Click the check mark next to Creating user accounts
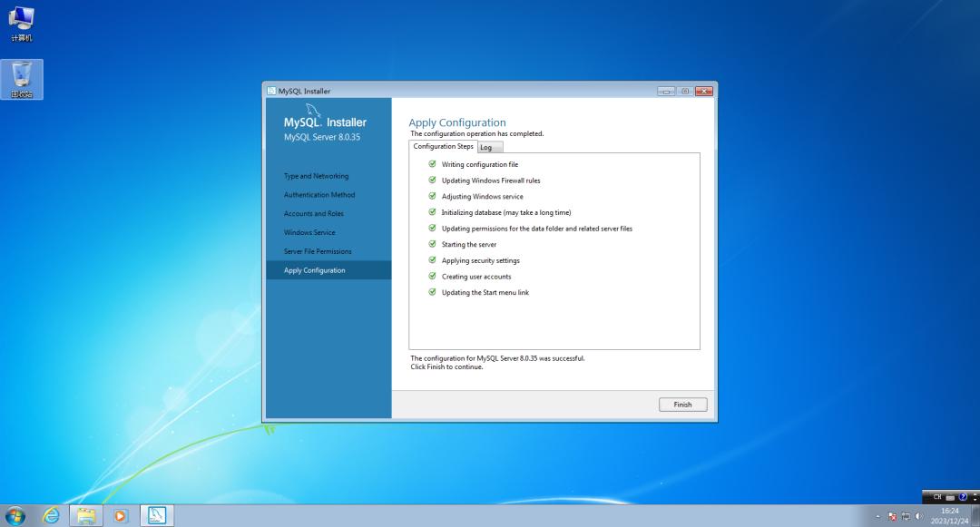980x527 pixels. (x=432, y=276)
